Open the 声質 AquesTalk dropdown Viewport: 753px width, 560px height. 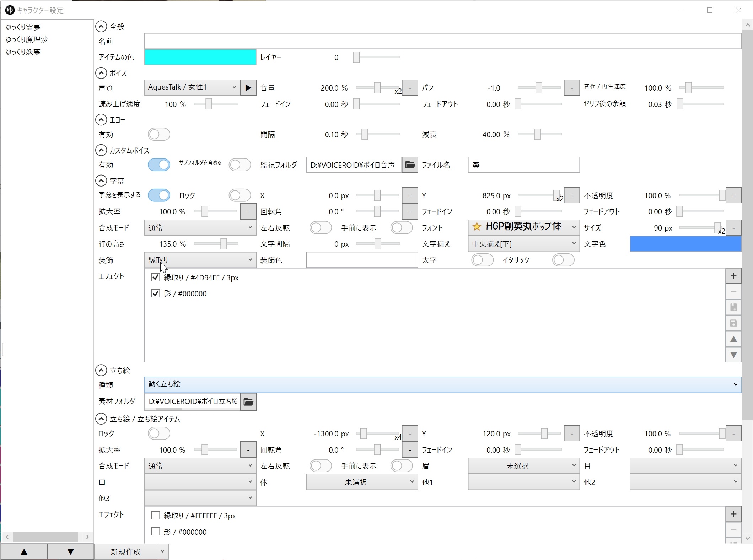(192, 87)
